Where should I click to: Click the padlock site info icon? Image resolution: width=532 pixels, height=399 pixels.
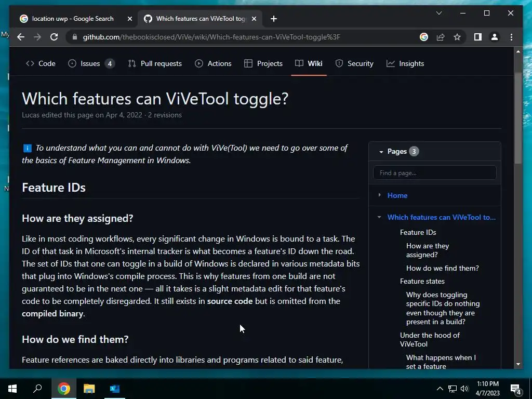[75, 37]
